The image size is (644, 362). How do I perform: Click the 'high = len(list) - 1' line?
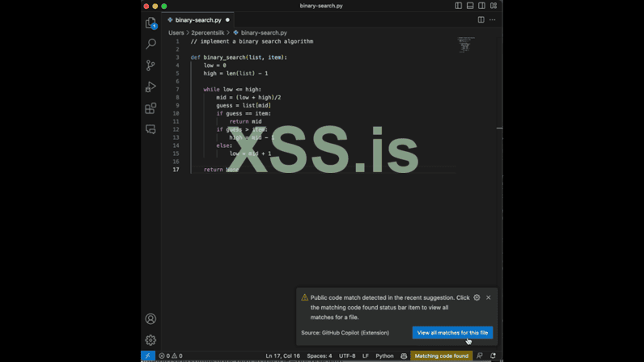[x=235, y=74]
